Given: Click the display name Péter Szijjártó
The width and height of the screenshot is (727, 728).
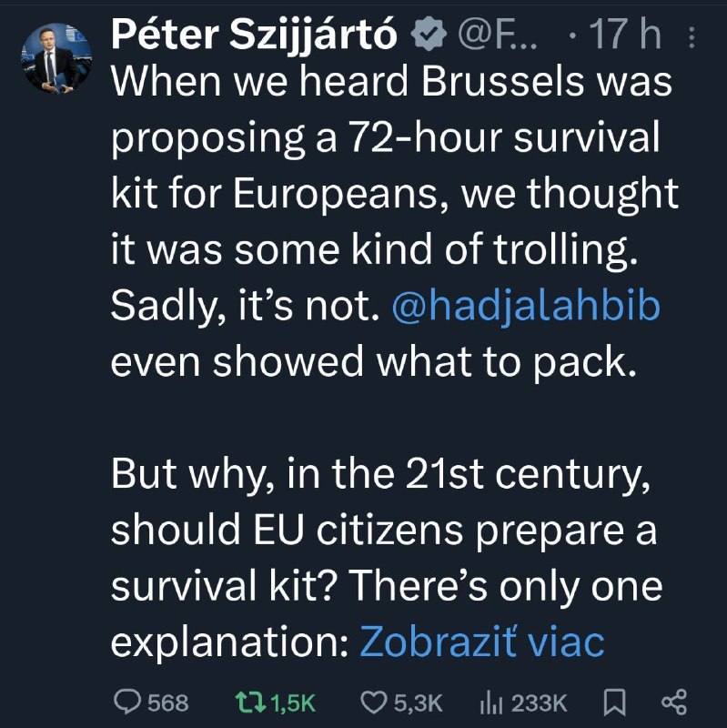Looking at the screenshot, I should tap(256, 36).
